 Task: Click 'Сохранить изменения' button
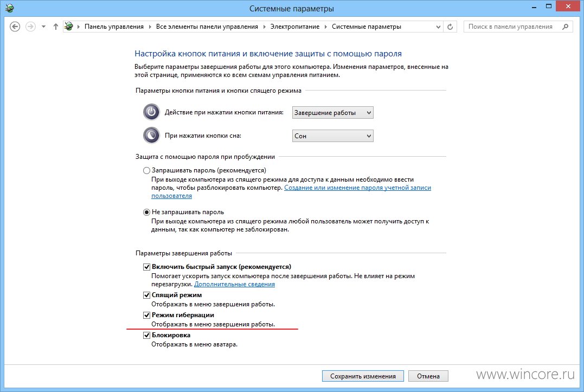pos(363,376)
